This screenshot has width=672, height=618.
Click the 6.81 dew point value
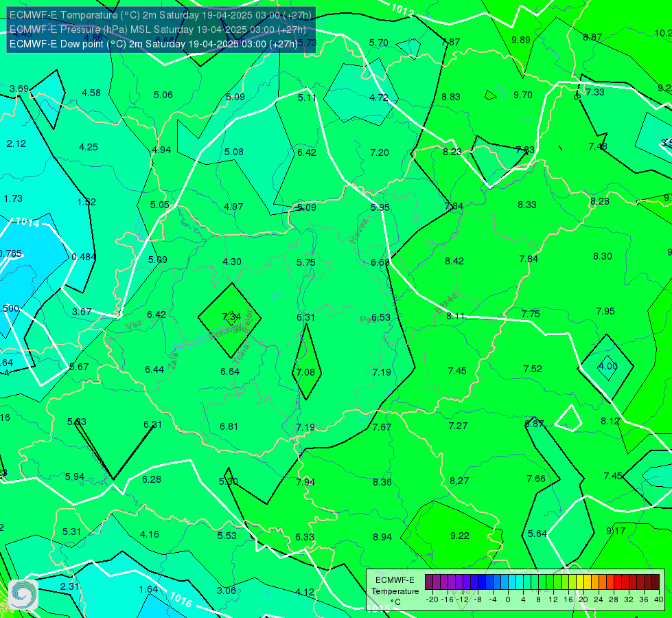[x=229, y=426]
